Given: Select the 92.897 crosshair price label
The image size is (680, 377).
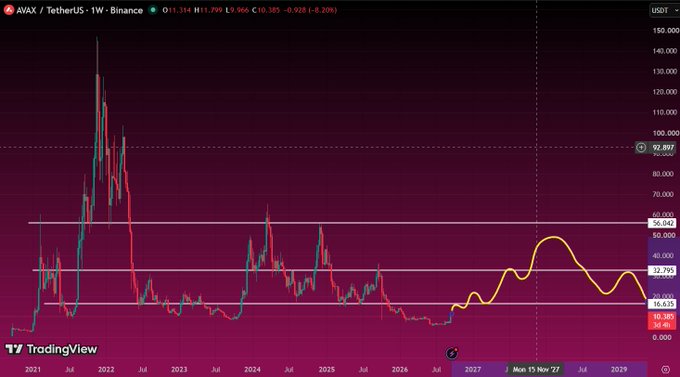Looking at the screenshot, I should coord(663,148).
